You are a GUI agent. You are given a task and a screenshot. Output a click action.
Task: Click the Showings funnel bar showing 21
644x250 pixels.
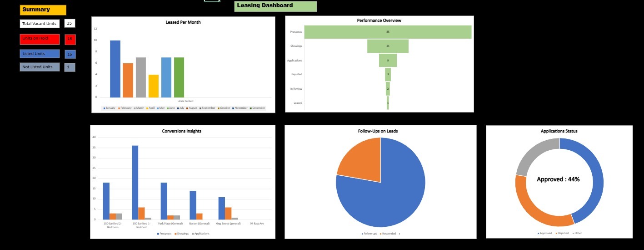[388, 46]
